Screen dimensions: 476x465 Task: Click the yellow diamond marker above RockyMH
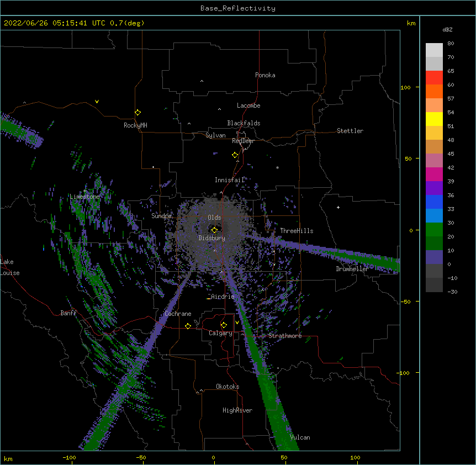click(x=138, y=113)
